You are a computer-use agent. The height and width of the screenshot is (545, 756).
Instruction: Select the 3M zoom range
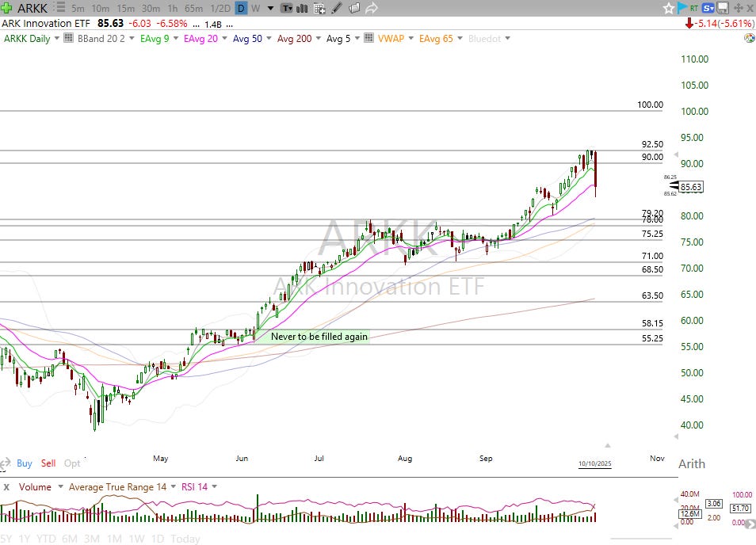pyautogui.click(x=92, y=539)
